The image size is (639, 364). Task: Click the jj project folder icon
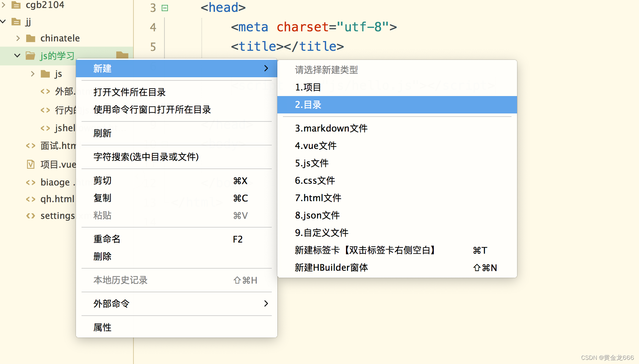tap(16, 22)
